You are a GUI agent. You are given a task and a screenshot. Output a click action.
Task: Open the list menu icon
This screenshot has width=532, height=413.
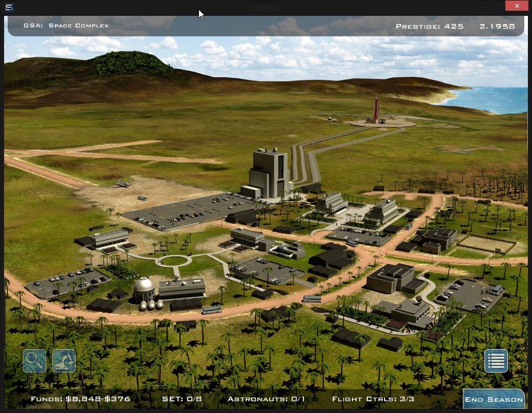point(496,361)
